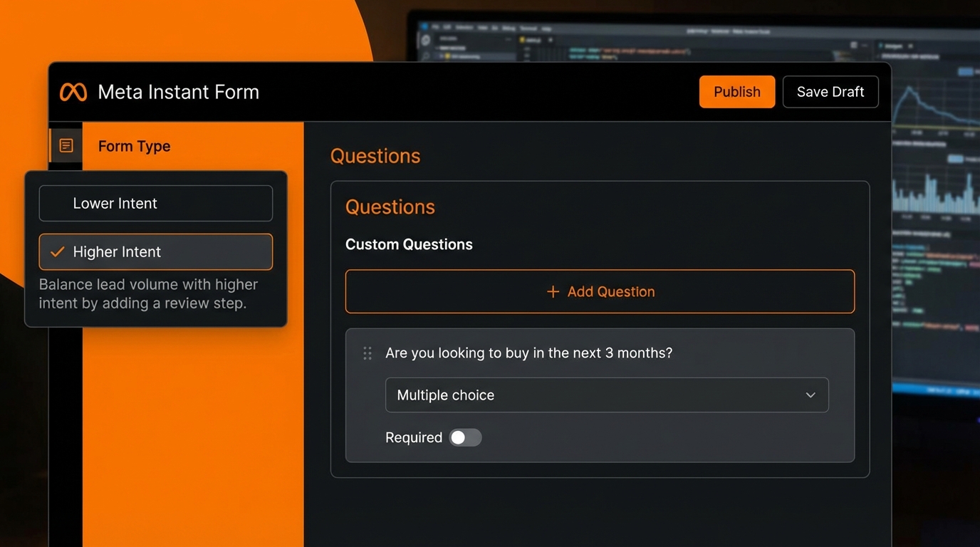Screen dimensions: 980x547
Task: Toggle the Required switch on
Action: click(466, 437)
